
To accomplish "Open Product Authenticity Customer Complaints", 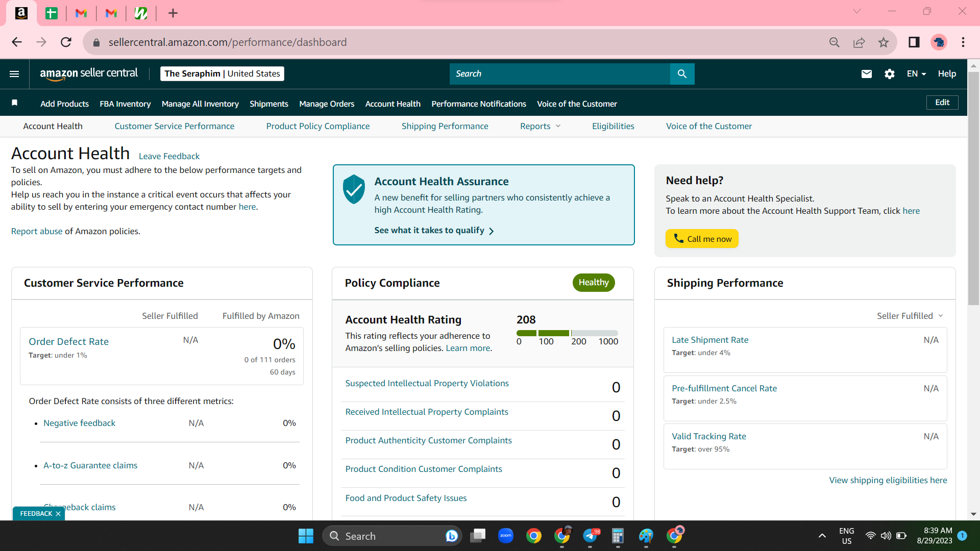I will click(428, 440).
